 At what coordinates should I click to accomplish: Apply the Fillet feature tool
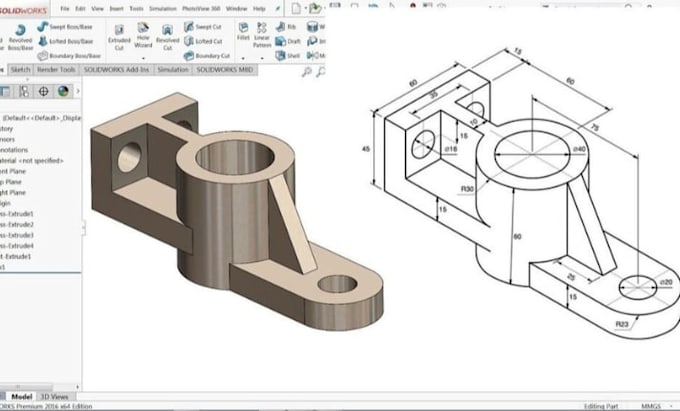(x=243, y=32)
